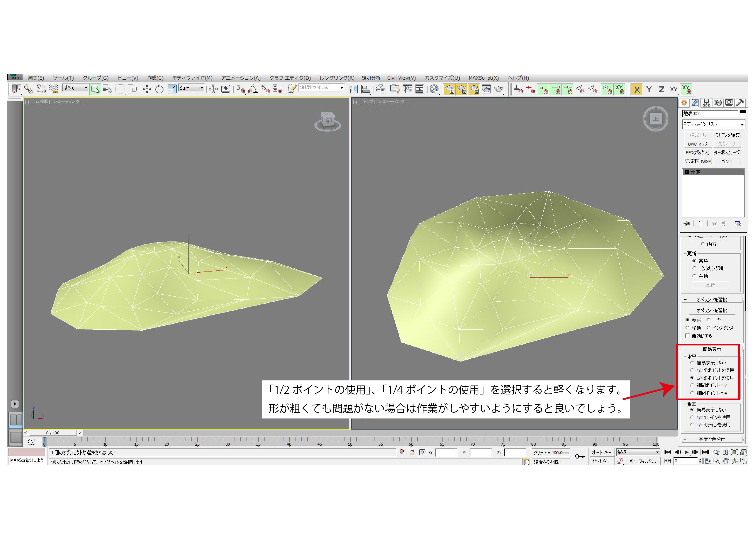Select the Move transform tool
Screen dimensions: 756x539
click(x=147, y=89)
